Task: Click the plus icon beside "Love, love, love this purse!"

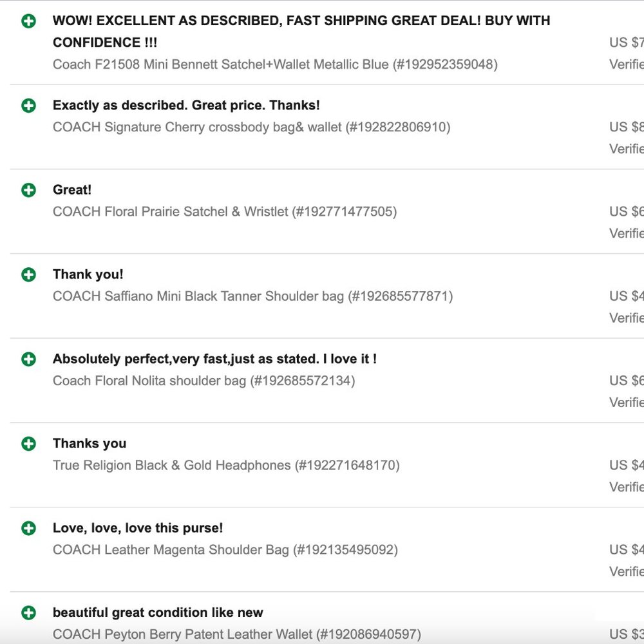Action: click(x=28, y=529)
